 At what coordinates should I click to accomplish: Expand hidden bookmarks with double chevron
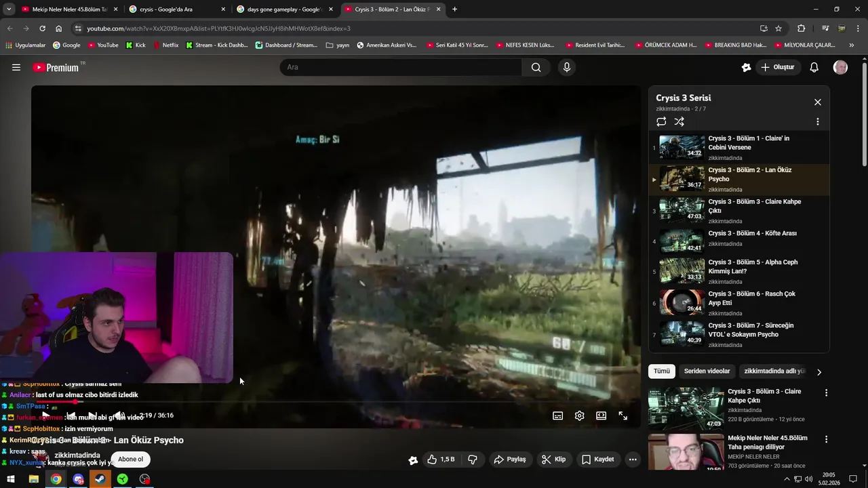851,45
